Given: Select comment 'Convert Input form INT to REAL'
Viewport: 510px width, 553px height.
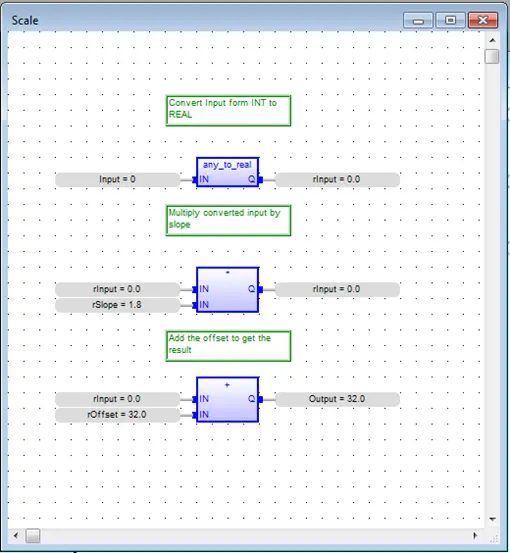Looking at the screenshot, I should click(x=229, y=111).
